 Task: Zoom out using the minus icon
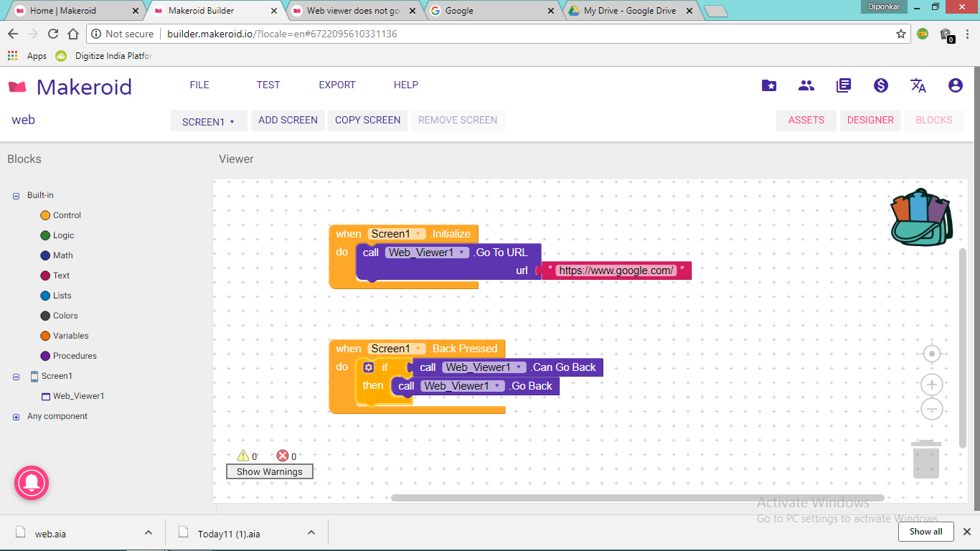[931, 410]
